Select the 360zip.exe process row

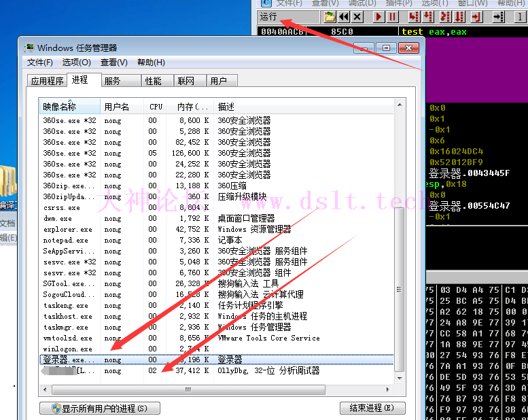click(x=216, y=186)
